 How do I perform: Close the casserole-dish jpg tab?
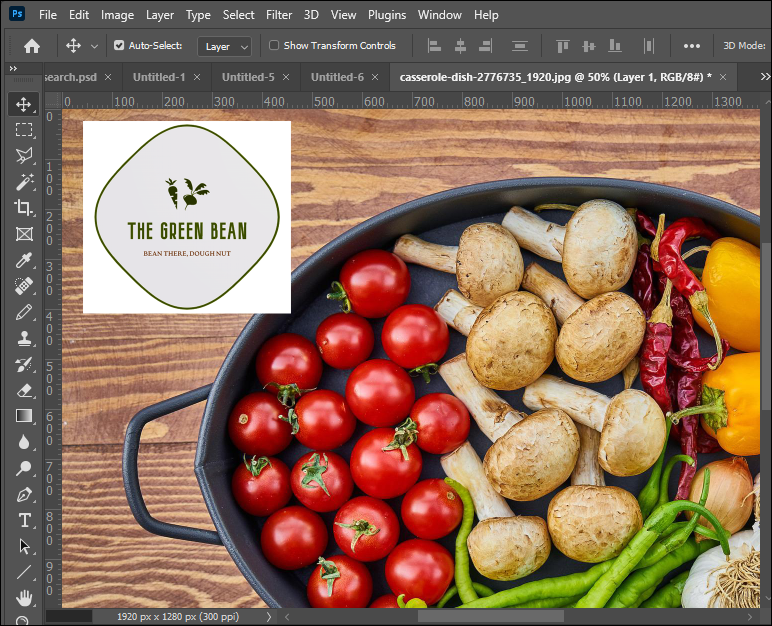click(723, 77)
